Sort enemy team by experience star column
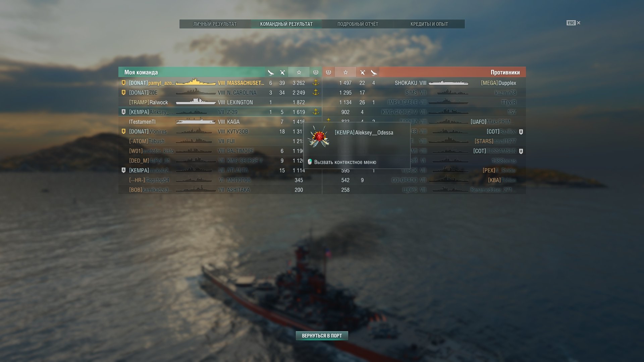 [345, 72]
